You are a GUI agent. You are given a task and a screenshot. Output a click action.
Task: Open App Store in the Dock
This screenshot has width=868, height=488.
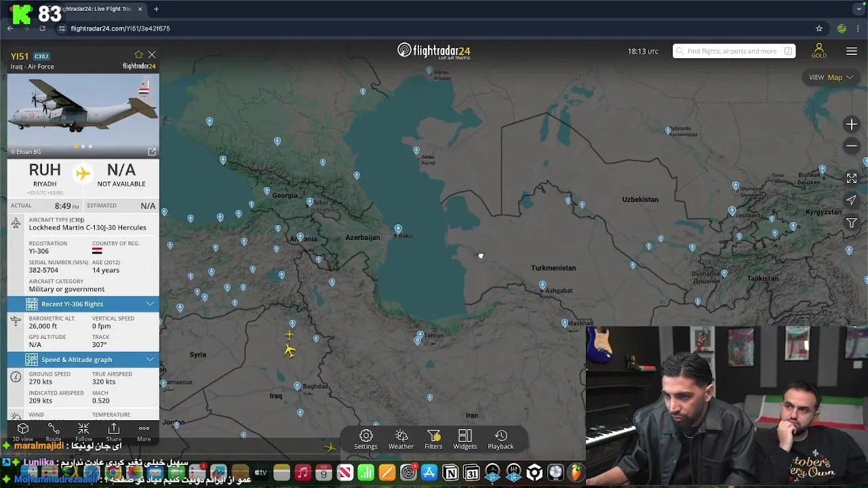pyautogui.click(x=429, y=472)
